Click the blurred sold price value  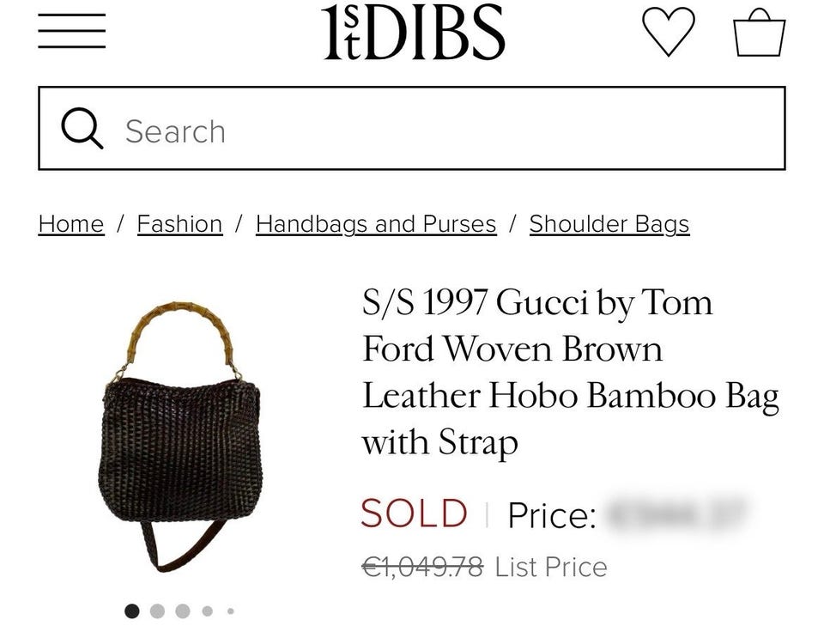pos(676,513)
